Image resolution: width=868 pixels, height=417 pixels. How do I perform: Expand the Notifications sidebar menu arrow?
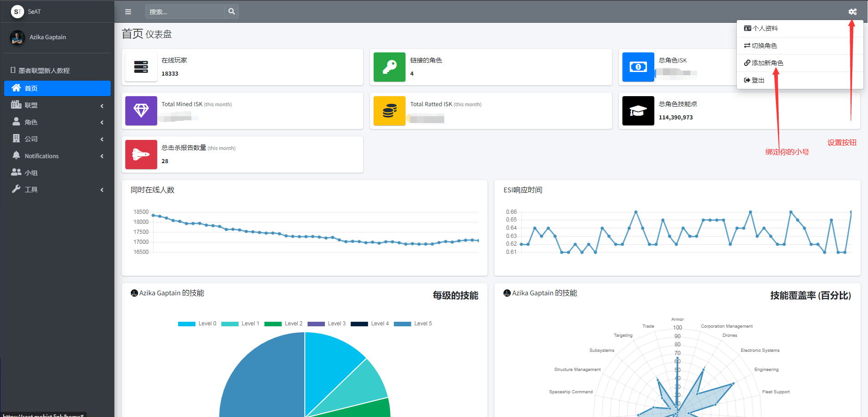point(102,156)
